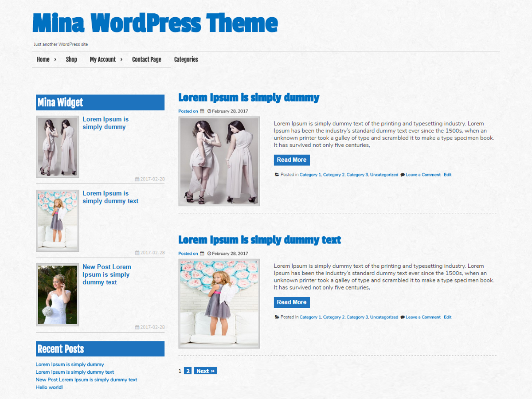Jump to page 2 in the pagination
532x399 pixels.
(x=188, y=371)
